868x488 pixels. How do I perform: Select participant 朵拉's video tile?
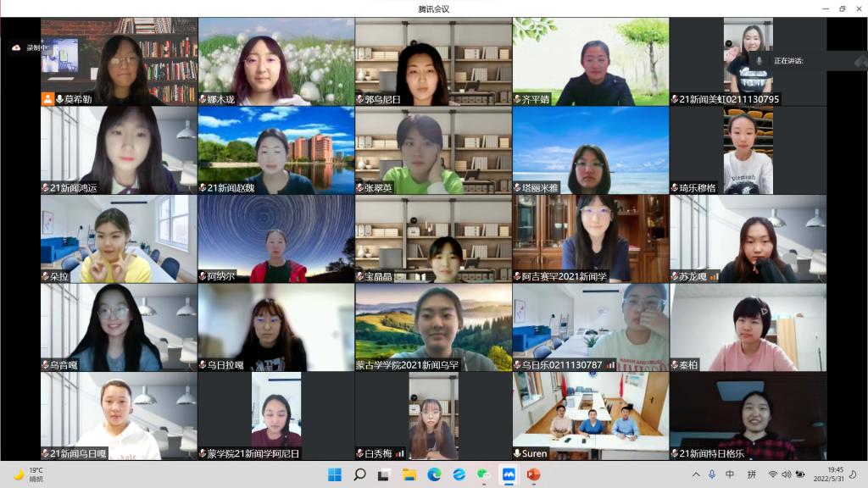(x=119, y=239)
